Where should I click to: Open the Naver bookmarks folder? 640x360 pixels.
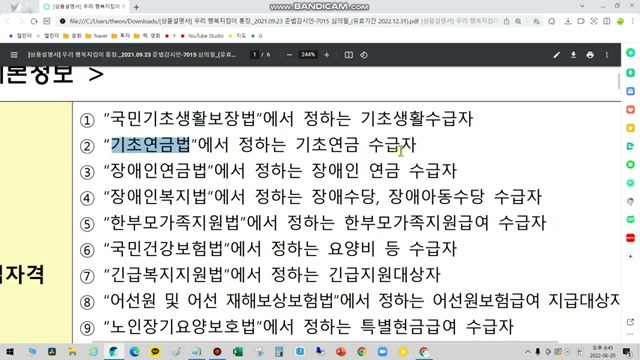96,36
